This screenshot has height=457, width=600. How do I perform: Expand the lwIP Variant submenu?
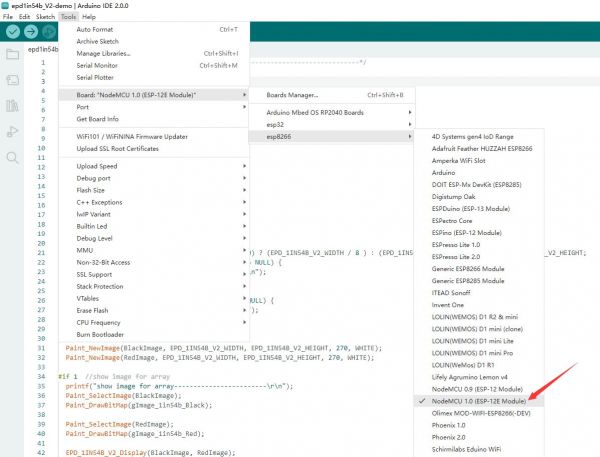[x=154, y=214]
